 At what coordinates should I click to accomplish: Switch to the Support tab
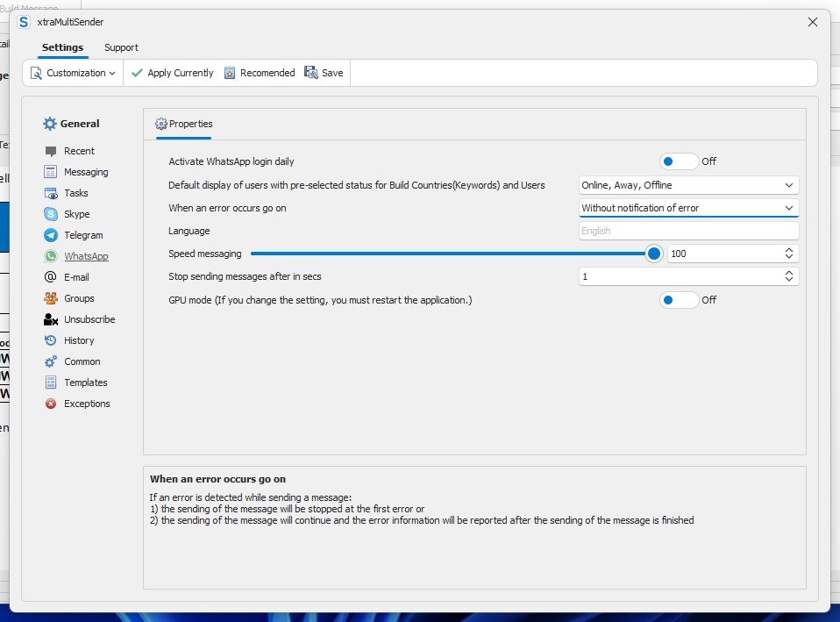[121, 47]
